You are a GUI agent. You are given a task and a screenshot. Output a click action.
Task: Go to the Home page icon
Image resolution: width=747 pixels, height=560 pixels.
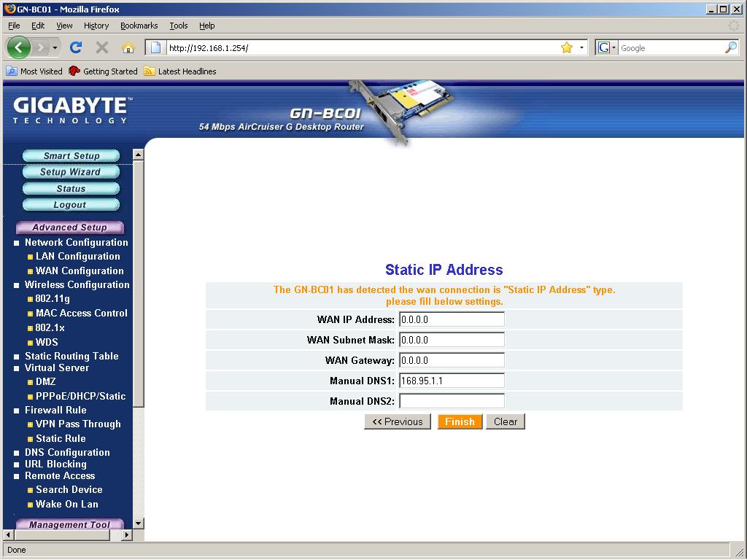[x=128, y=47]
